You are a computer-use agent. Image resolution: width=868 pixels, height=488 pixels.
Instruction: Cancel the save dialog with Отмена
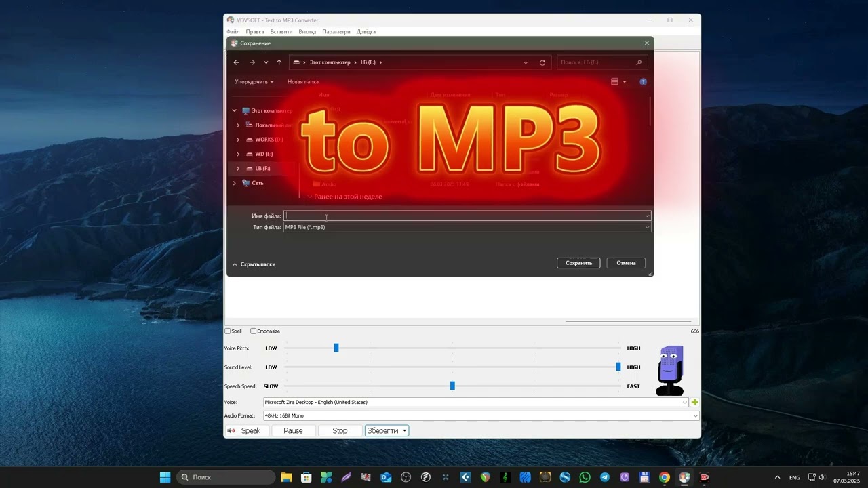coord(626,263)
